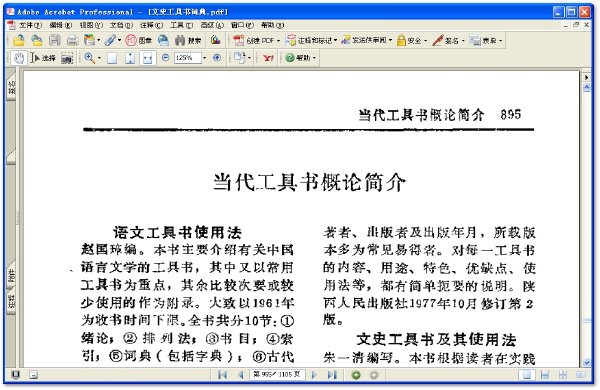Expand the zoom tool dropdown arrow
The image size is (600, 390).
tap(99, 58)
